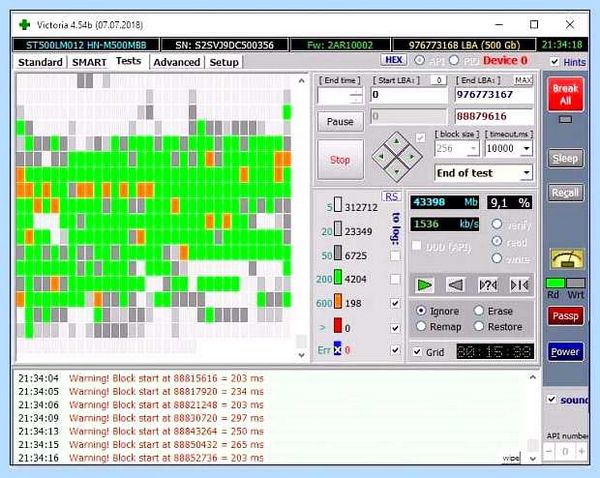Select the Ignore radio option
This screenshot has width=600, height=478.
coord(421,310)
